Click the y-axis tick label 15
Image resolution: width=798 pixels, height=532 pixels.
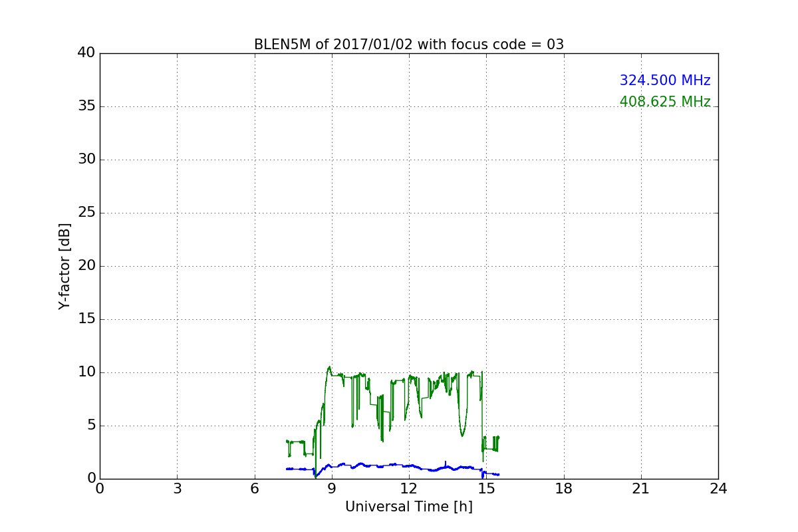coord(86,319)
